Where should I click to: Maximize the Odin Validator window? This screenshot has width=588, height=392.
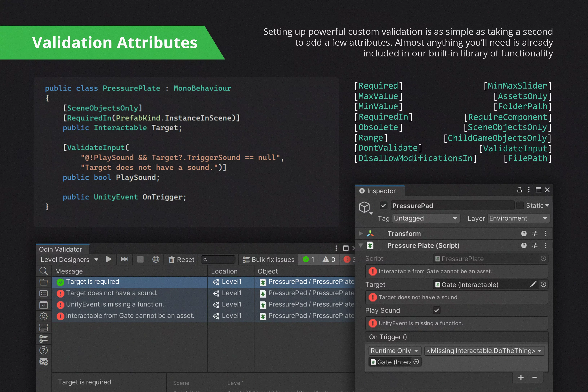[346, 248]
